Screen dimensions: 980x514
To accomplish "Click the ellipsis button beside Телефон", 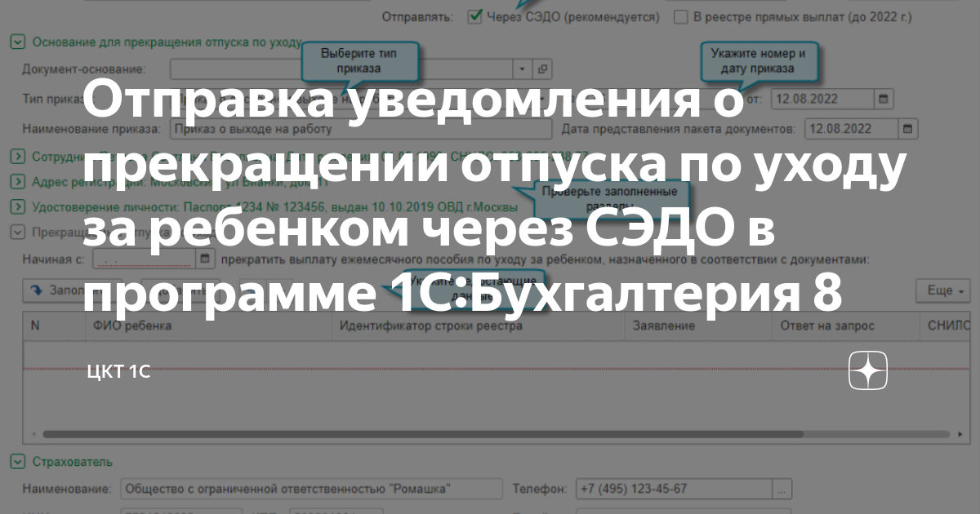I will [x=783, y=489].
